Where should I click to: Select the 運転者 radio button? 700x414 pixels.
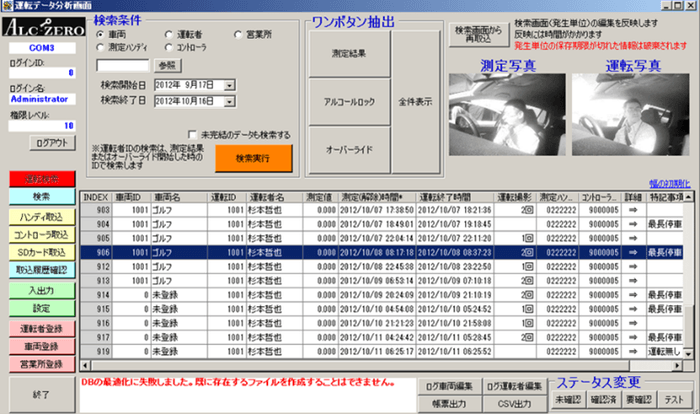167,34
